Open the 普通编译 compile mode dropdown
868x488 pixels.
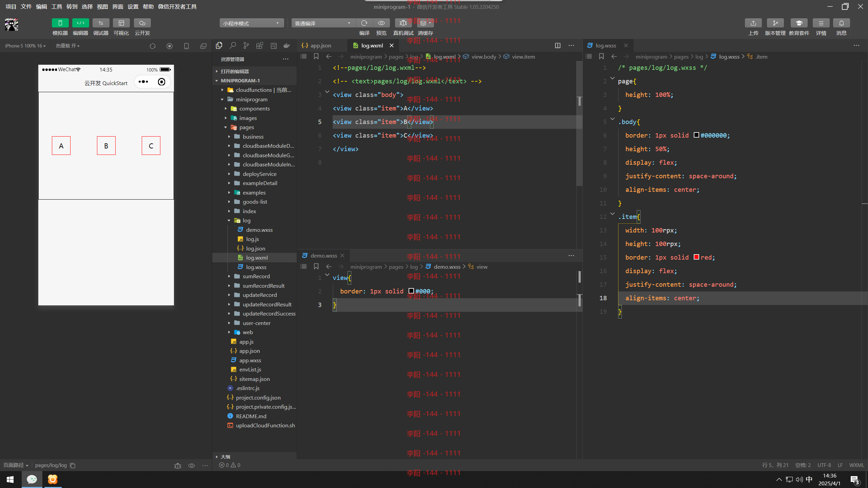pyautogui.click(x=323, y=23)
